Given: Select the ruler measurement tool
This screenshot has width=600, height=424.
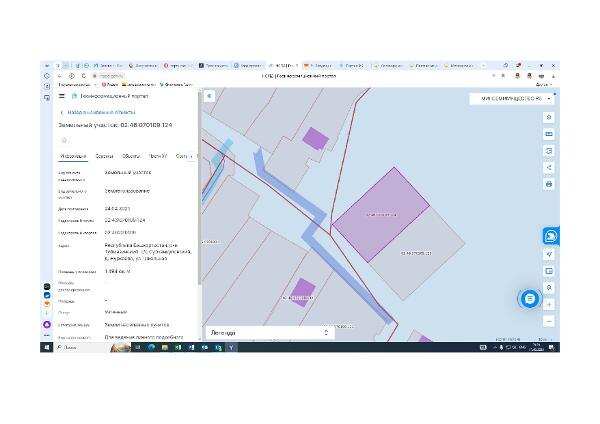Looking at the screenshot, I should tap(549, 134).
